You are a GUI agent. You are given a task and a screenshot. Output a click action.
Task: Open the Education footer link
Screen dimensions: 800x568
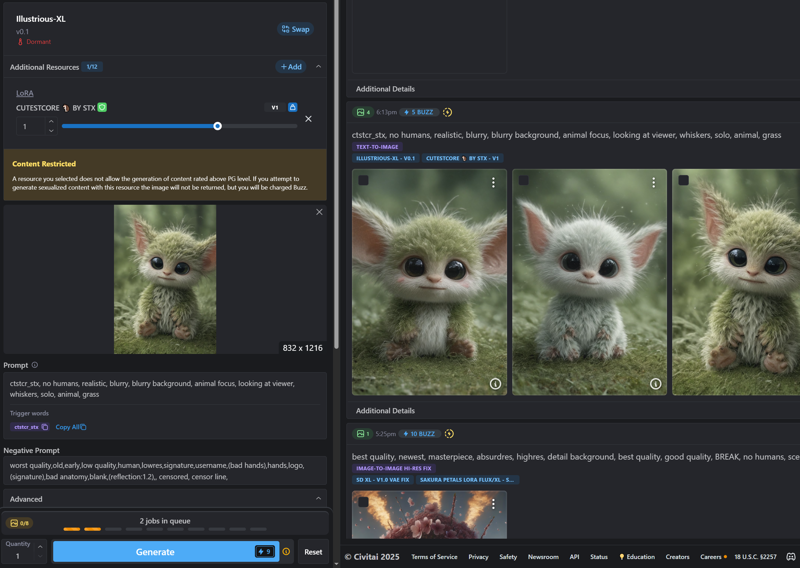click(637, 557)
